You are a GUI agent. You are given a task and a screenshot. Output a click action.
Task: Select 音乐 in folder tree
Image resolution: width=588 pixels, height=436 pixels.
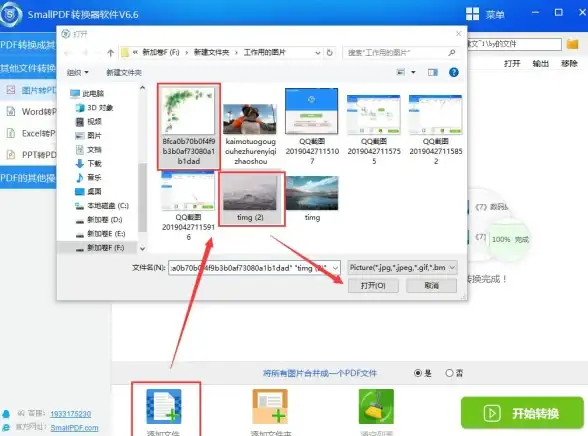click(x=89, y=178)
